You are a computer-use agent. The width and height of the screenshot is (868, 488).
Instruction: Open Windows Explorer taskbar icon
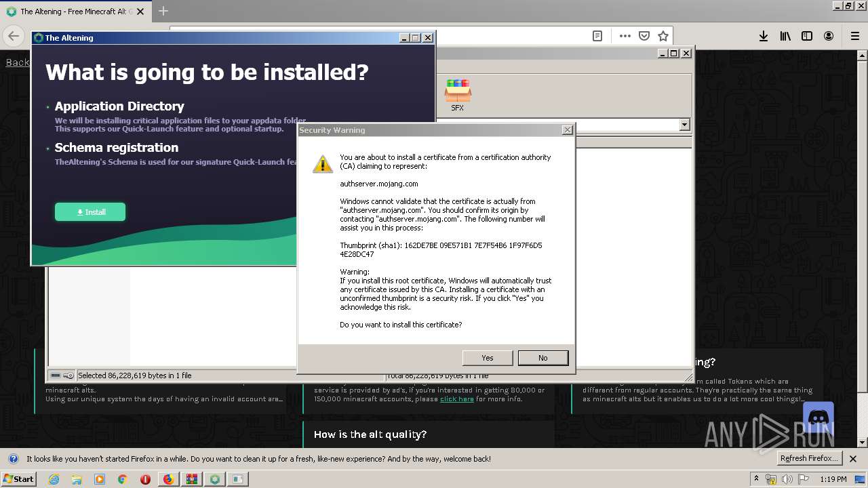[x=77, y=479]
